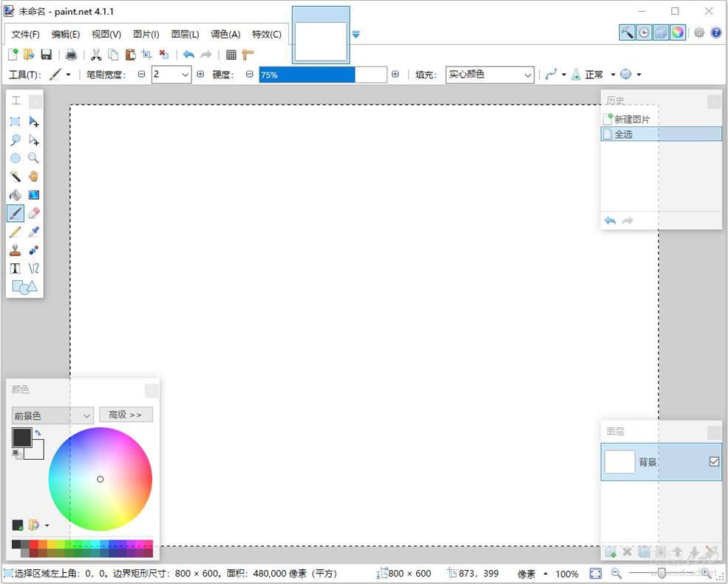Select the Move Selected Pixels tool

click(x=33, y=122)
